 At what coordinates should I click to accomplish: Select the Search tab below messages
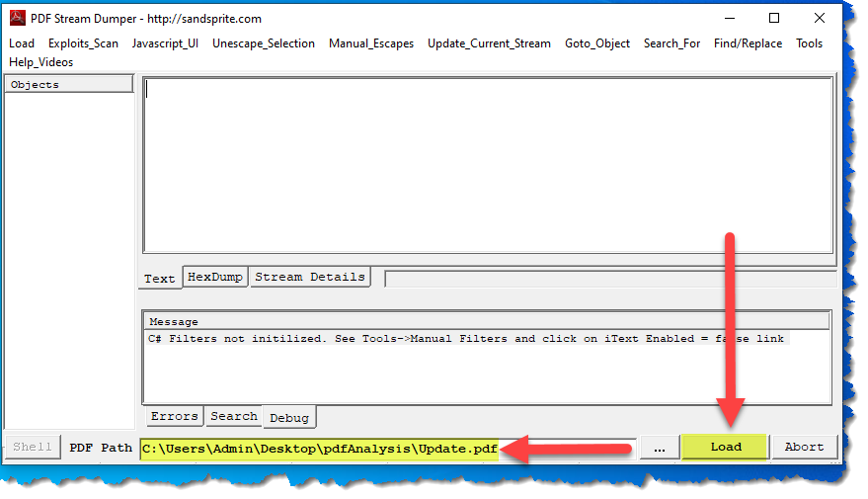(x=234, y=417)
